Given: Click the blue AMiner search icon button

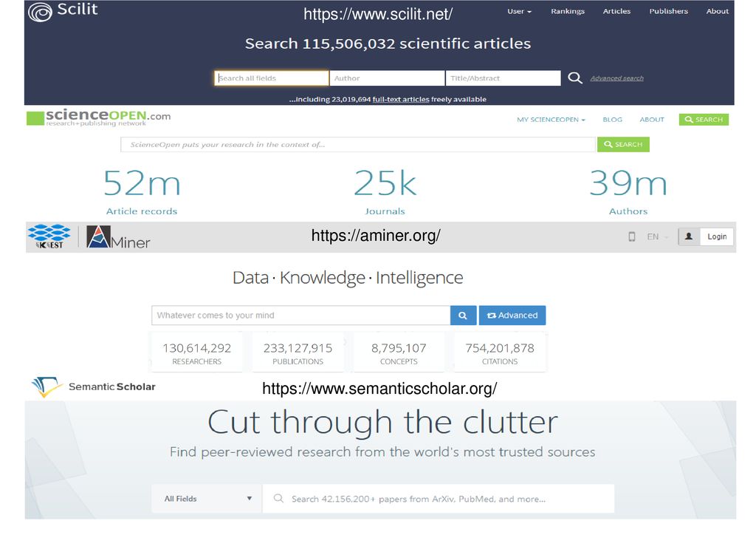Looking at the screenshot, I should pos(463,316).
